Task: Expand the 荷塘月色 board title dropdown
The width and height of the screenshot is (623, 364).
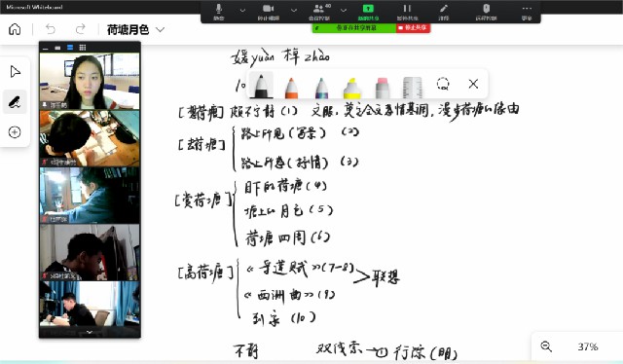Action: (160, 29)
